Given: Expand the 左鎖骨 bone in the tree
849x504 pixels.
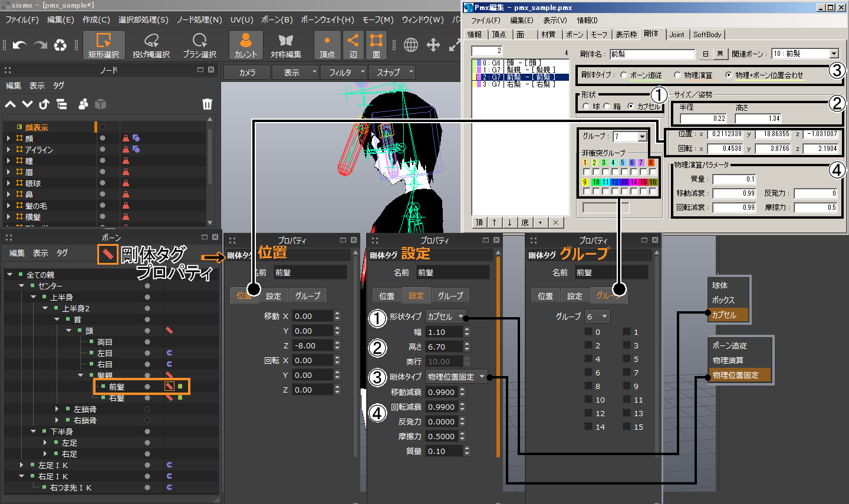Looking at the screenshot, I should (57, 409).
